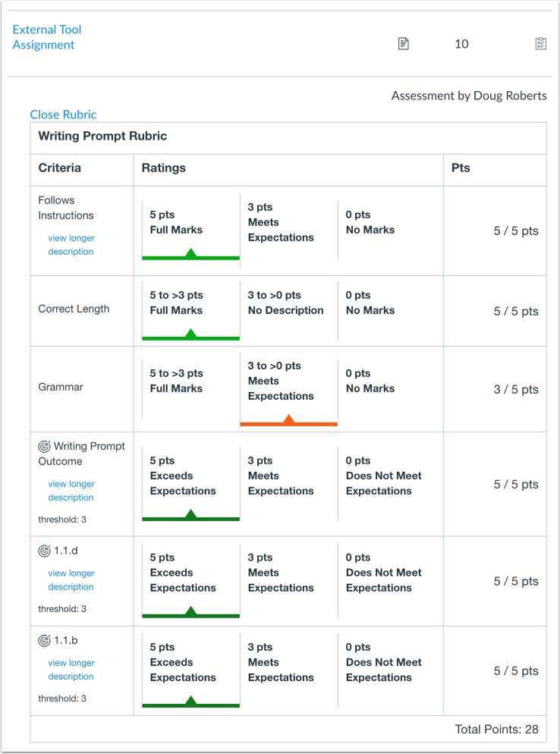The width and height of the screenshot is (560, 754).
Task: Expand longer description for 1.1.d outcome
Action: click(x=71, y=580)
